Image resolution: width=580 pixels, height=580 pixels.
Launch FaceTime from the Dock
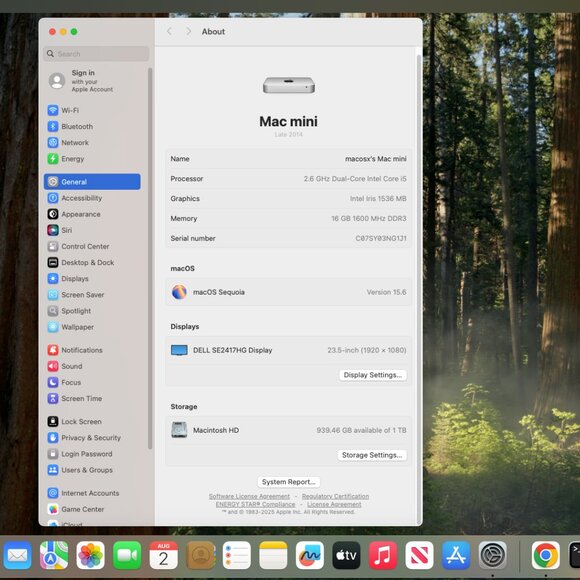pos(127,555)
